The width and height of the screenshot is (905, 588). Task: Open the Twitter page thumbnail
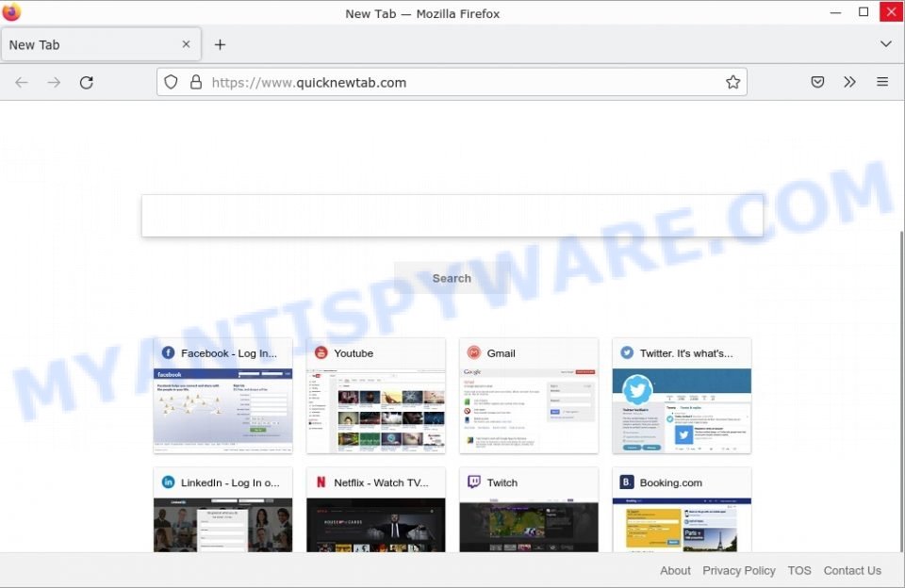click(x=682, y=410)
